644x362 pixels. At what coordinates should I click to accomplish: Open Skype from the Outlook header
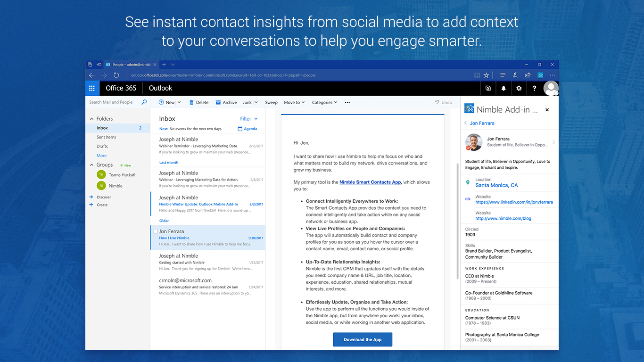pos(488,88)
